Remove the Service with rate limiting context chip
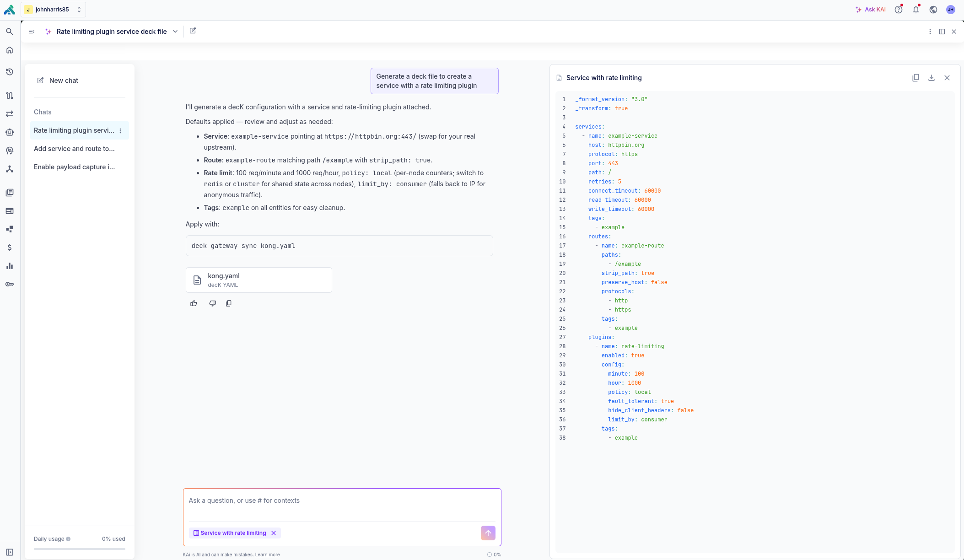Screen dimensions: 964x560 coord(274,533)
